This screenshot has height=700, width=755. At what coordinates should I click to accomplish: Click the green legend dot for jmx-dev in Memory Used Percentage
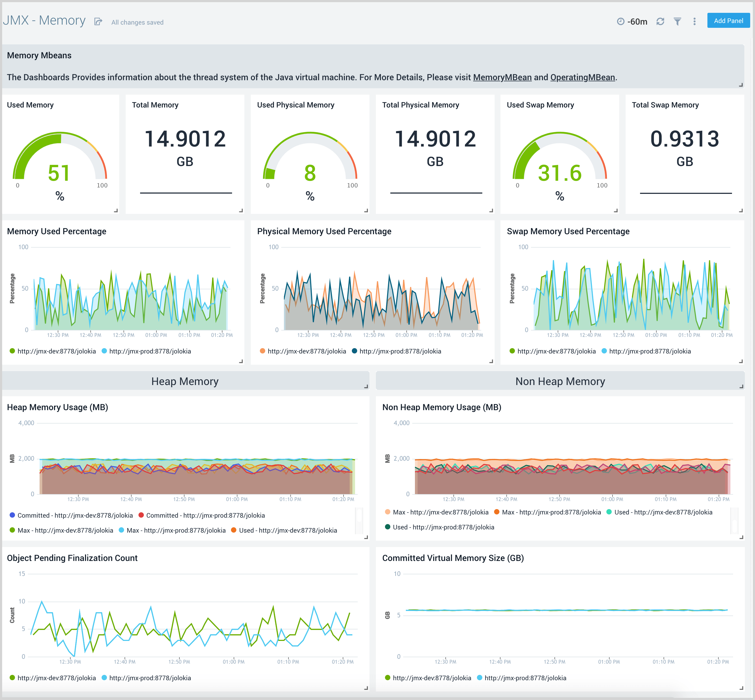[x=12, y=351]
